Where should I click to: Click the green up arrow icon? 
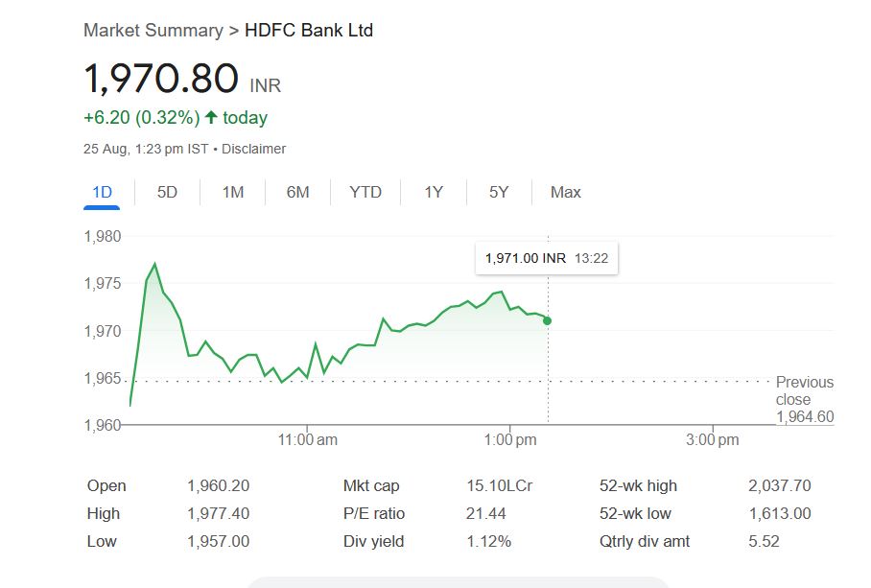click(x=211, y=118)
